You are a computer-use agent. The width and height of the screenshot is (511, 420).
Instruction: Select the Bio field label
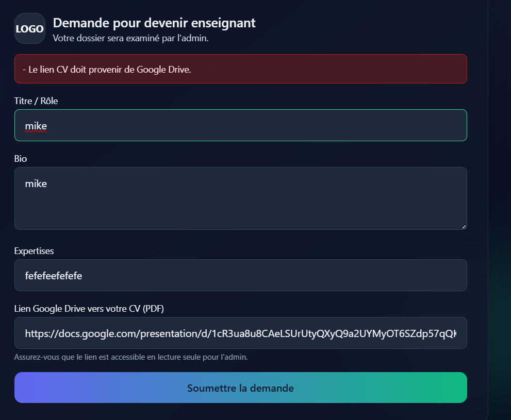(21, 159)
